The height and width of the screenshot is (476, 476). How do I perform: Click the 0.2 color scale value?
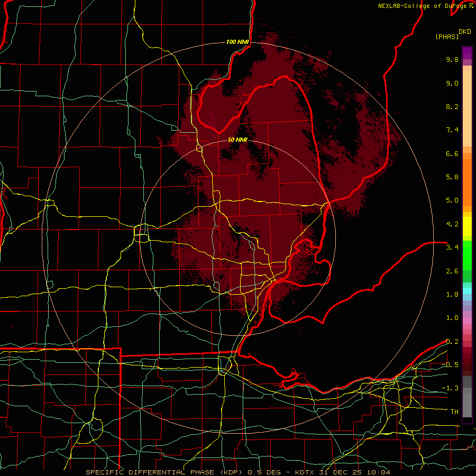pyautogui.click(x=452, y=342)
